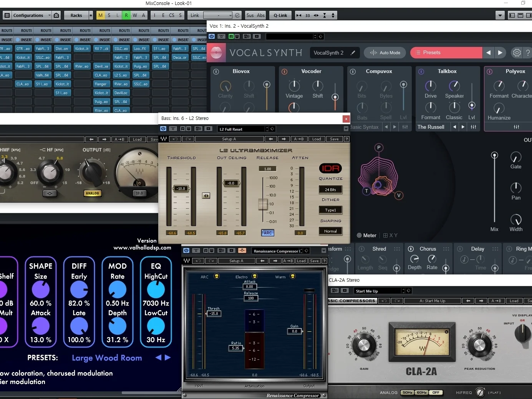Click the redo arrow in L2 toolbar
This screenshot has width=532, height=399.
[x=188, y=139]
